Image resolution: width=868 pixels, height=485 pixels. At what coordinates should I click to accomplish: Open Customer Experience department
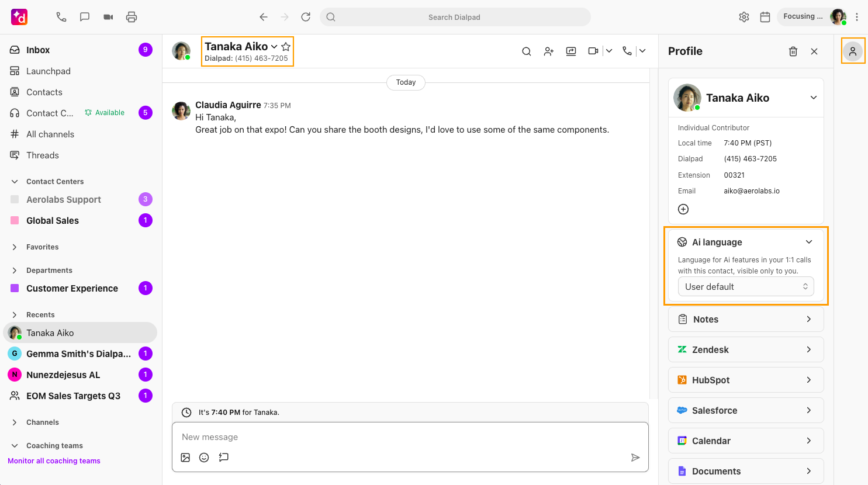click(81, 288)
